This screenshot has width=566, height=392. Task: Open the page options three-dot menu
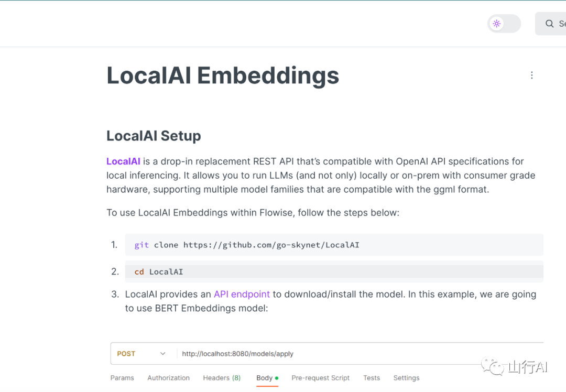click(x=532, y=75)
